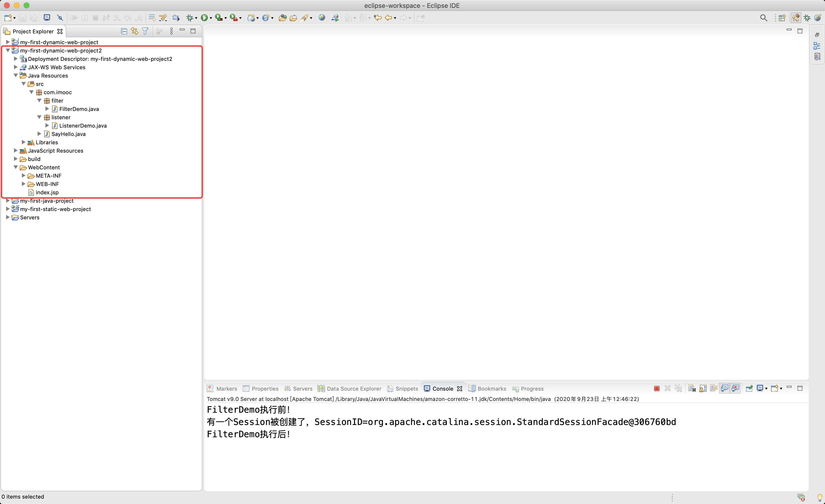Open the Open Console dropdown arrow
The width and height of the screenshot is (825, 504).
click(781, 388)
